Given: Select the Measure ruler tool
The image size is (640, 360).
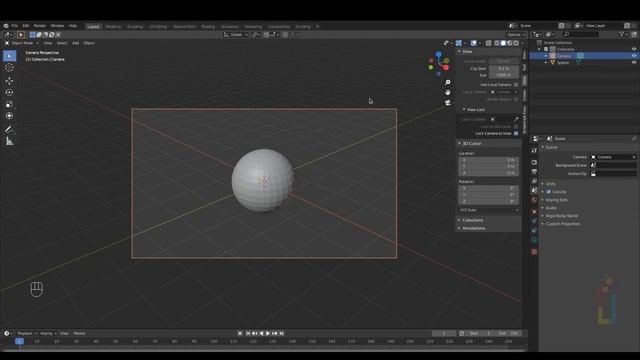Looking at the screenshot, I should pyautogui.click(x=9, y=141).
